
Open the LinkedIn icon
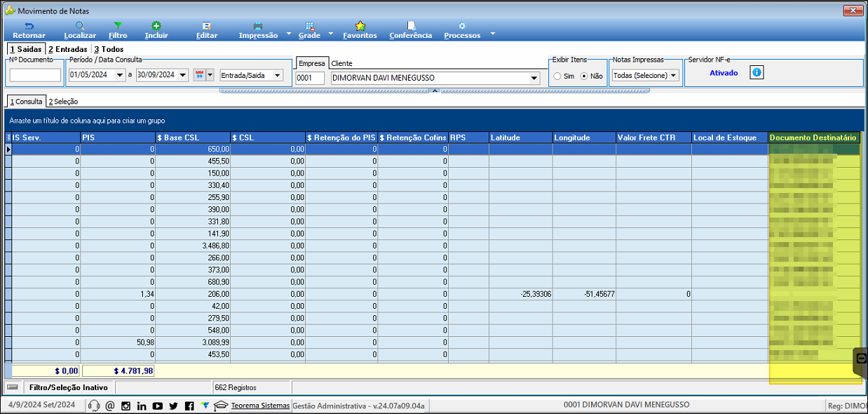click(142, 406)
